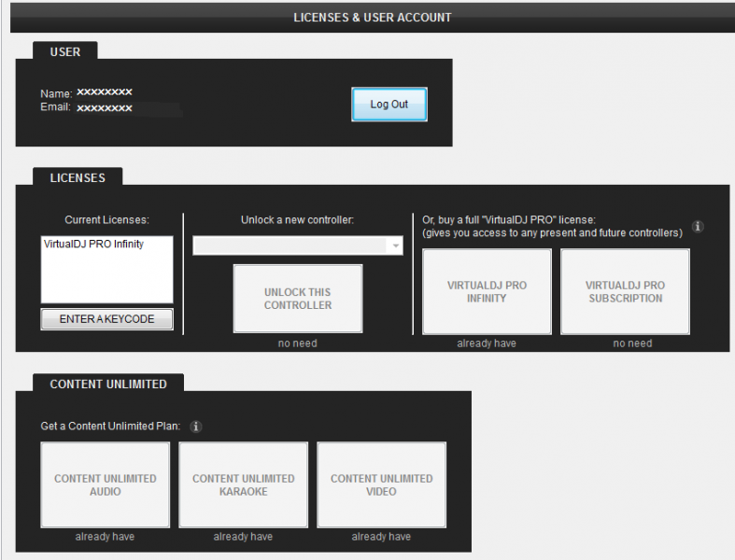The height and width of the screenshot is (560, 735).
Task: Click the 'Unlock a new controller:' label
Action: tap(297, 219)
